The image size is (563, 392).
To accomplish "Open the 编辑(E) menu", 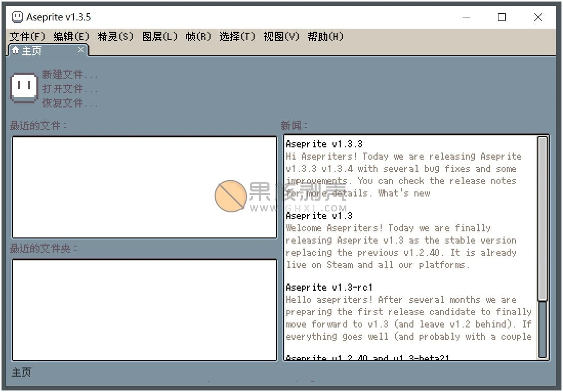I will click(x=71, y=36).
